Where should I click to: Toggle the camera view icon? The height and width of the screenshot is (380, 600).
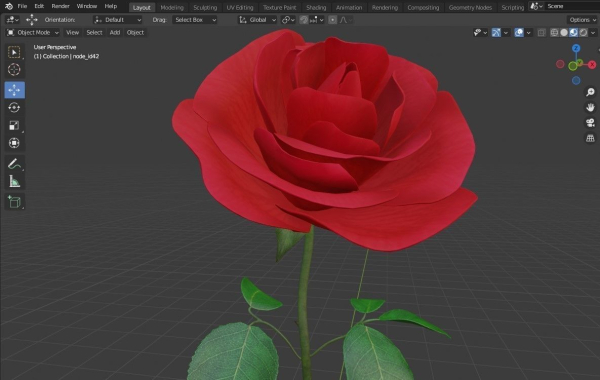tap(590, 123)
